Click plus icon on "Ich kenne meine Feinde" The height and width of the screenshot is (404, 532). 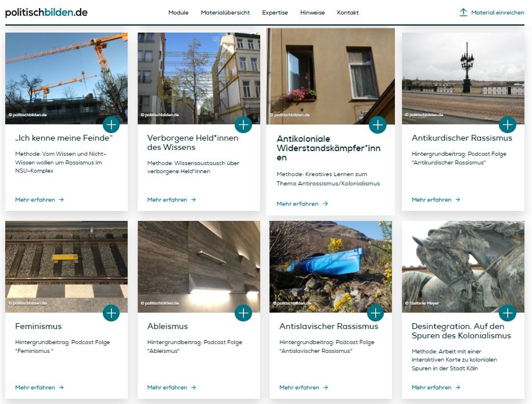pyautogui.click(x=111, y=124)
